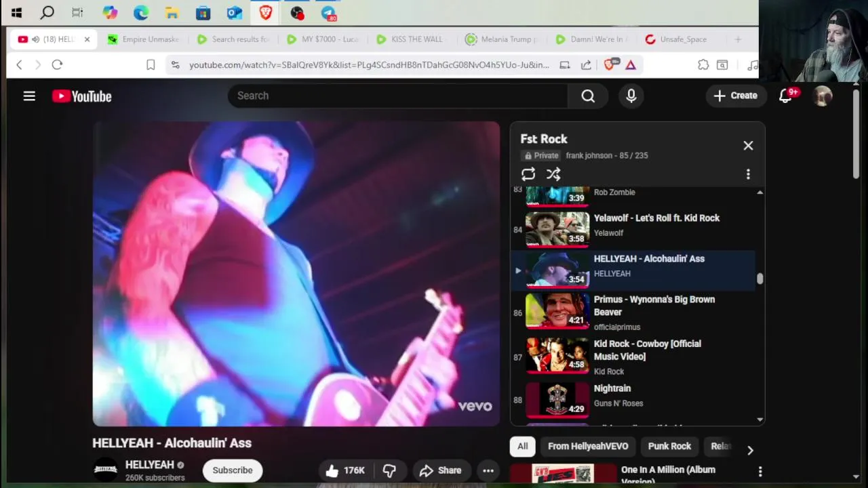Image resolution: width=868 pixels, height=488 pixels.
Task: Click the Create button
Action: [735, 96]
